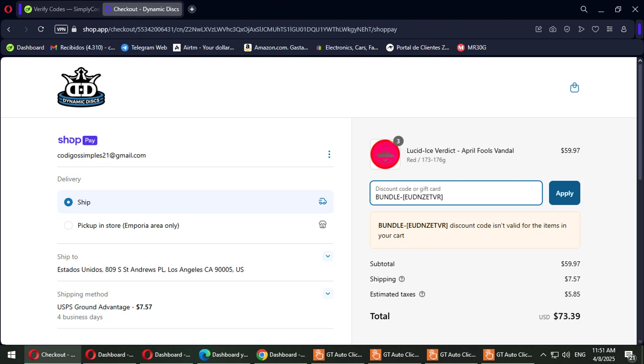Open Portal de Clientes bookmark
The height and width of the screenshot is (364, 644).
point(418,48)
